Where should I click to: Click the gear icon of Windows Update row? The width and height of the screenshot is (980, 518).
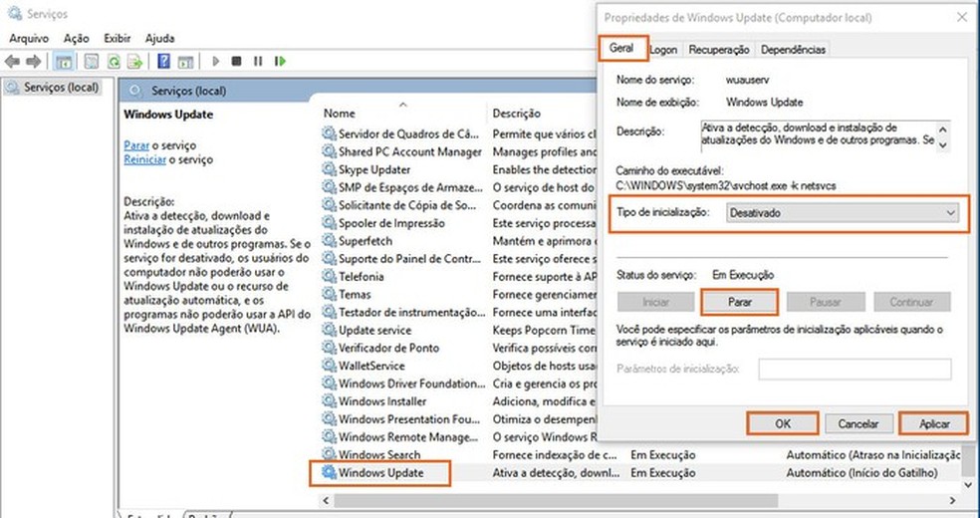click(329, 472)
